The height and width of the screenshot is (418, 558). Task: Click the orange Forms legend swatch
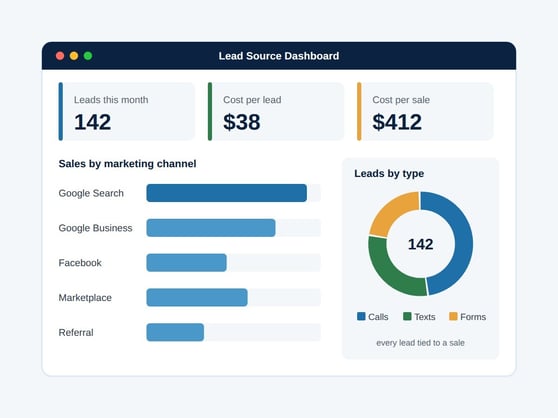[x=453, y=316]
